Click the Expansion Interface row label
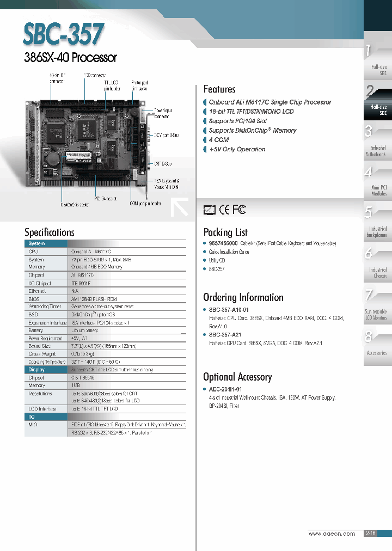392x551 pixels. 47,322
